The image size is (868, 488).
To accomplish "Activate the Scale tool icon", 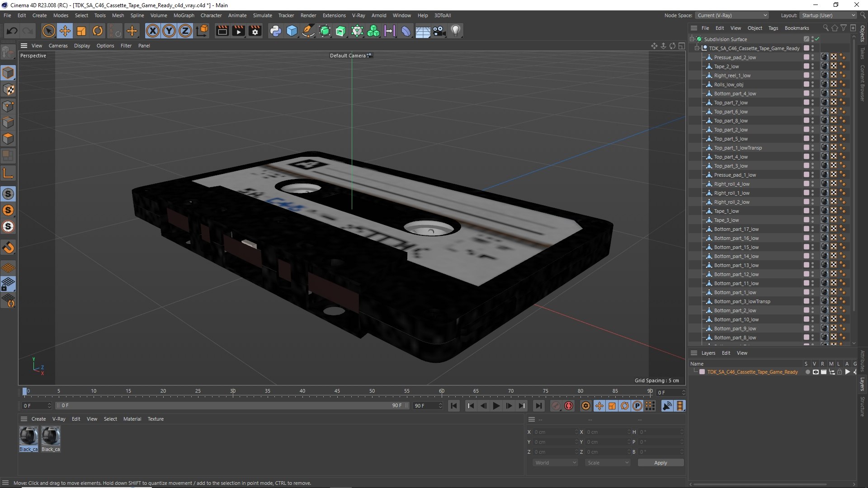I will (81, 31).
